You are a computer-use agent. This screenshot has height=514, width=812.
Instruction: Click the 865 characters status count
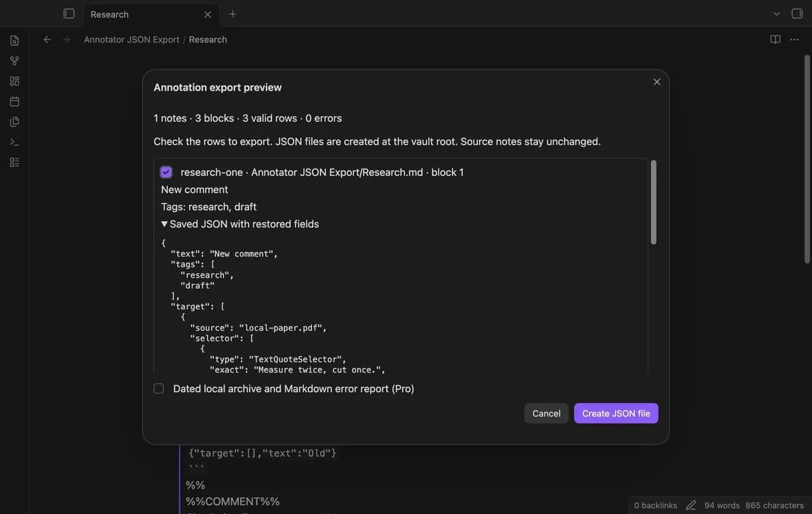click(775, 505)
